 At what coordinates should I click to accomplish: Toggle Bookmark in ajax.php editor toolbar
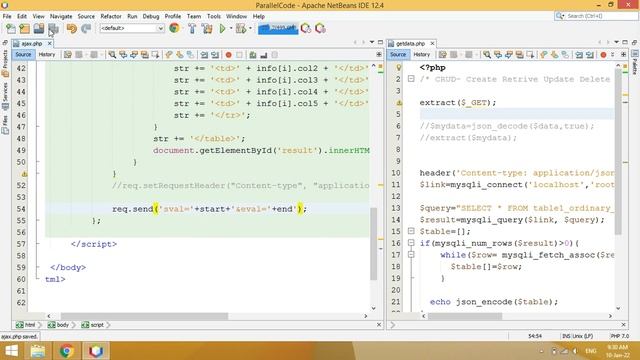point(191,55)
